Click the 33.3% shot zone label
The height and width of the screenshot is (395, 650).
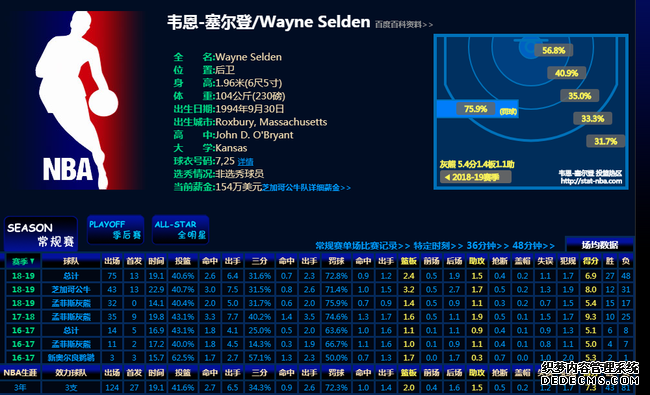592,119
